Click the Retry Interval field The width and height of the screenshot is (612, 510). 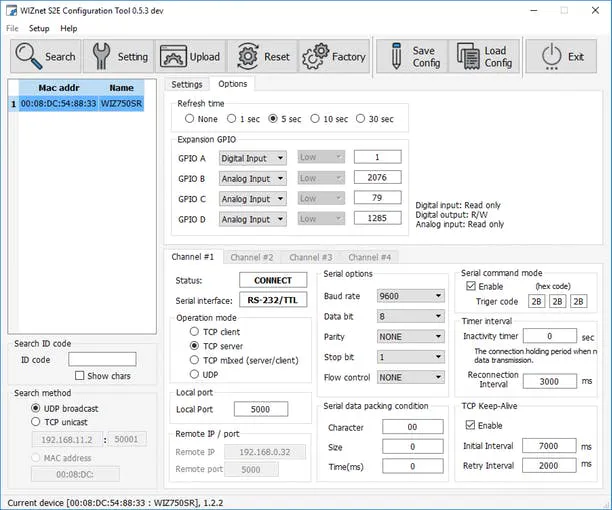[549, 465]
